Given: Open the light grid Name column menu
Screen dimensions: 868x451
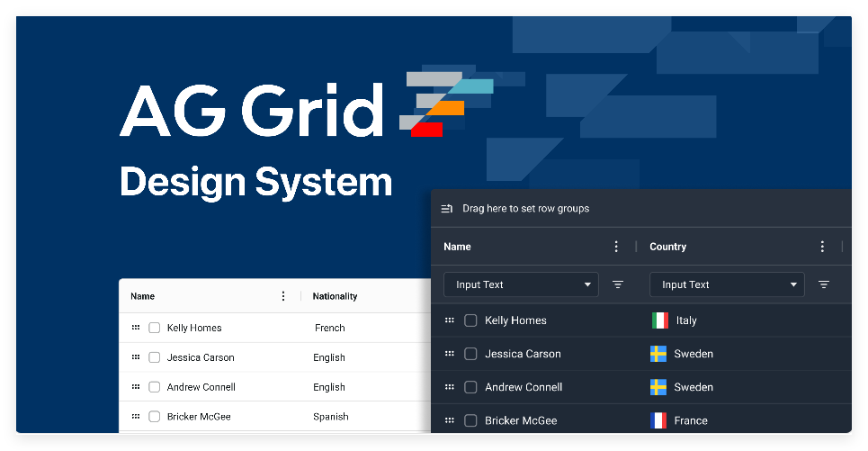Looking at the screenshot, I should [283, 296].
